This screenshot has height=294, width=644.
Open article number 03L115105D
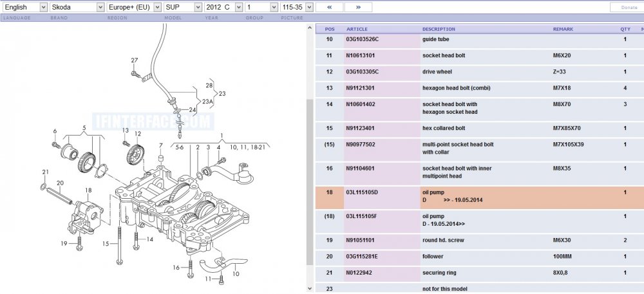(362, 192)
